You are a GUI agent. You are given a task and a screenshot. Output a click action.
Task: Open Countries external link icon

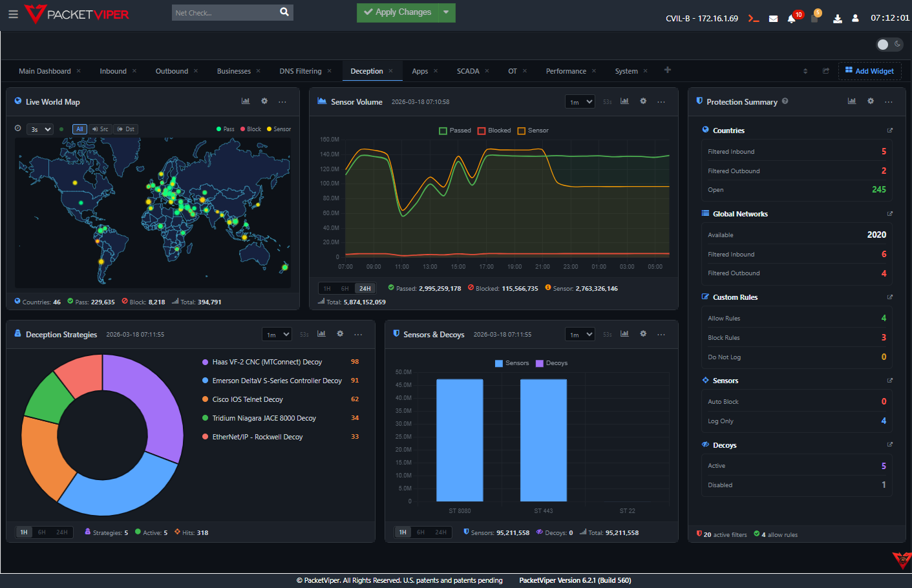pos(890,131)
